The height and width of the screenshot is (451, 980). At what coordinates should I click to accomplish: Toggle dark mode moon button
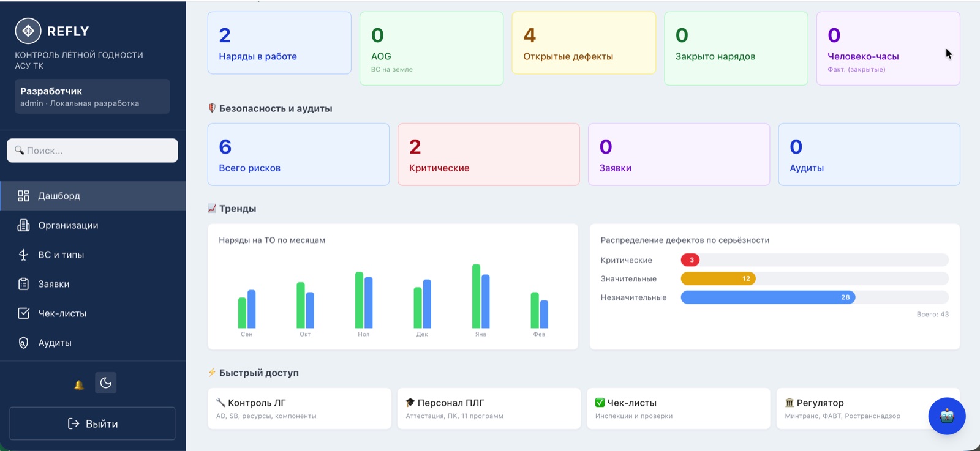[106, 383]
